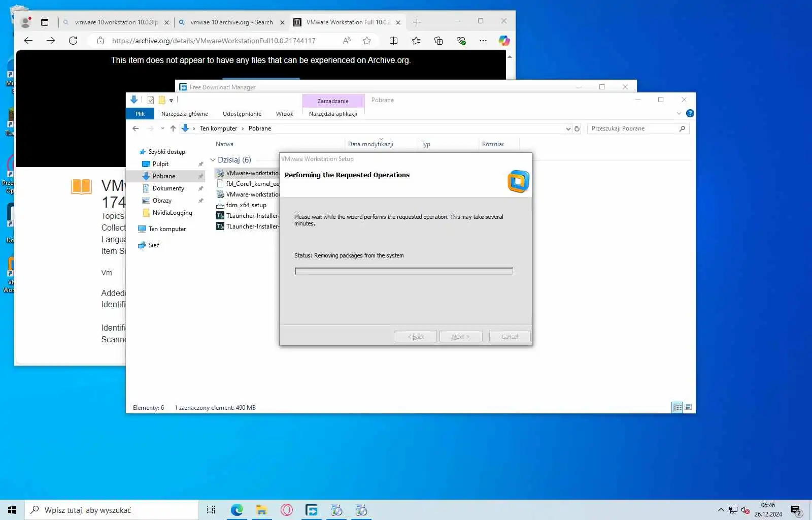Switch Explorer to large icons view

(x=688, y=407)
